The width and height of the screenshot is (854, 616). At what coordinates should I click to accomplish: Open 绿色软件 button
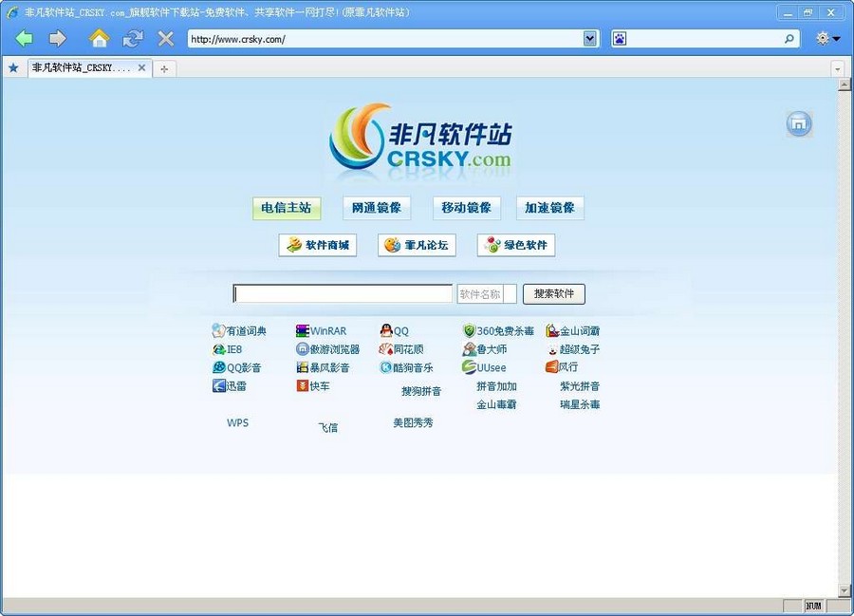(516, 245)
